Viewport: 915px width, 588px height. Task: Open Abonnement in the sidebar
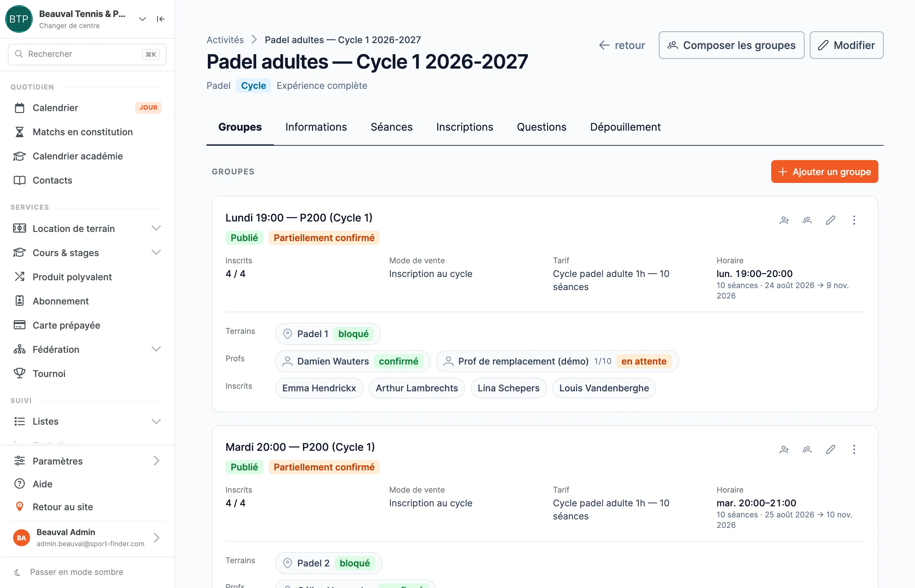tap(87, 301)
